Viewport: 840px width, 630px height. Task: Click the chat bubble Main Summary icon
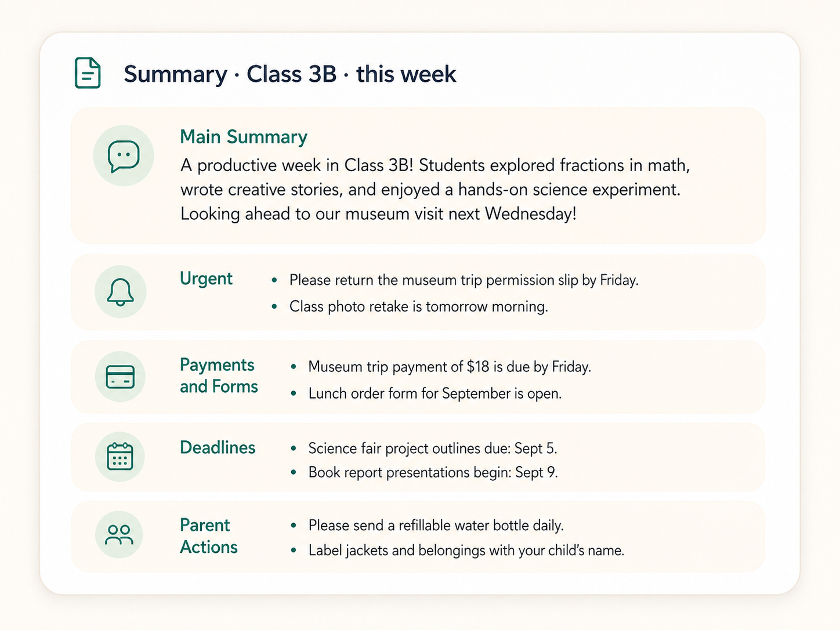coord(124,156)
